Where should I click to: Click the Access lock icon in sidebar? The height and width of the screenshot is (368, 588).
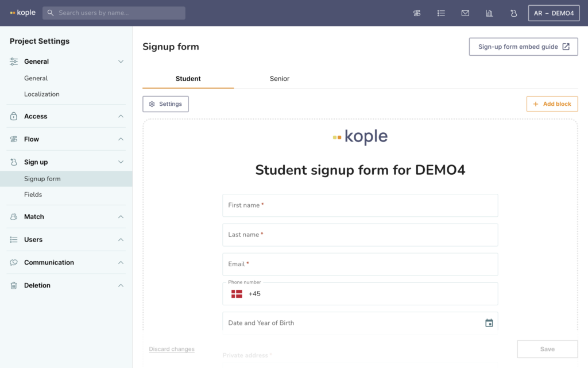pos(14,116)
